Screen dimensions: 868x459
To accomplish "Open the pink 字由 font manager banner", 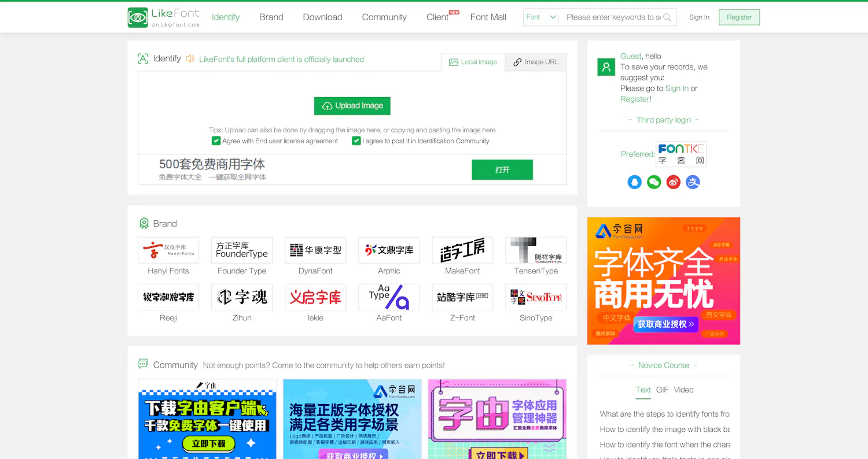I will click(x=497, y=419).
